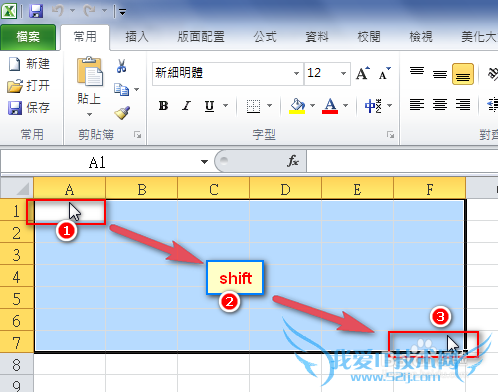This screenshot has height=392, width=498.
Task: Click the Decrease Font Size icon
Action: pos(384,73)
